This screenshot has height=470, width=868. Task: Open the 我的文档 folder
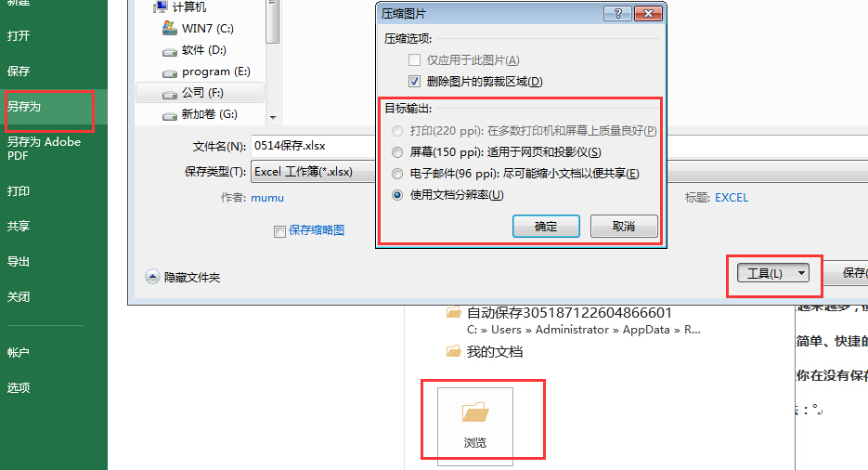[485, 351]
